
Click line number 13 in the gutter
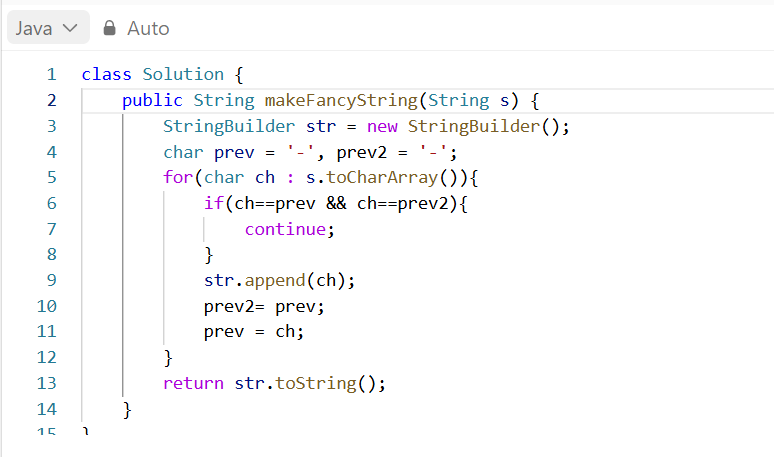pyautogui.click(x=47, y=383)
